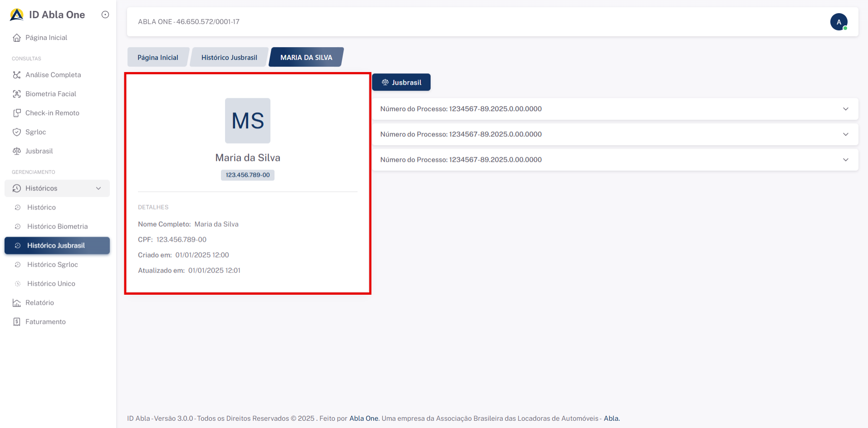Screen dimensions: 868x428
Task: Go to the Página Inicial breadcrumb tab
Action: point(157,58)
